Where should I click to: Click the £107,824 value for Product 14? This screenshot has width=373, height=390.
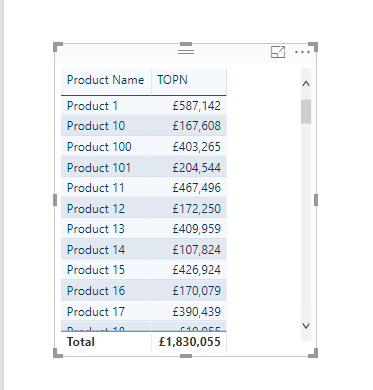[196, 250]
